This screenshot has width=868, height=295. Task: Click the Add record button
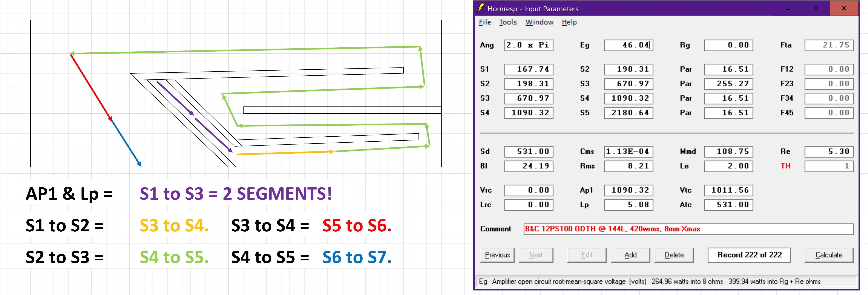pyautogui.click(x=631, y=255)
